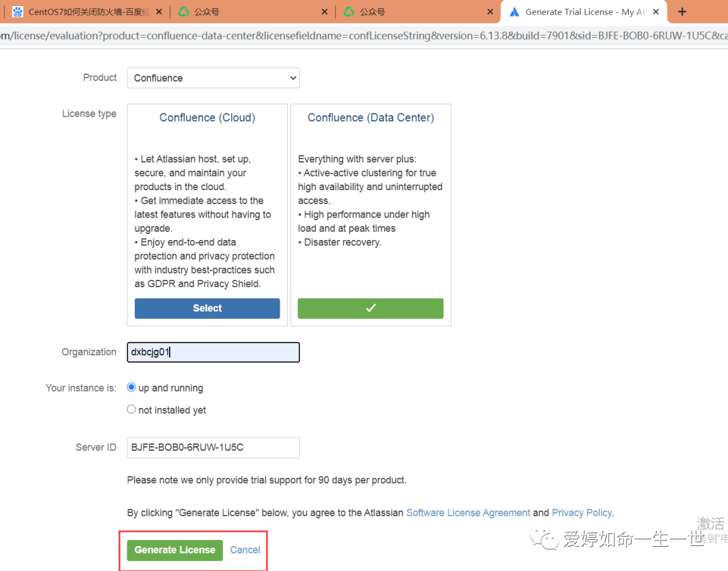Click the browser address bar URL
Image resolution: width=728 pixels, height=571 pixels.
click(364, 36)
